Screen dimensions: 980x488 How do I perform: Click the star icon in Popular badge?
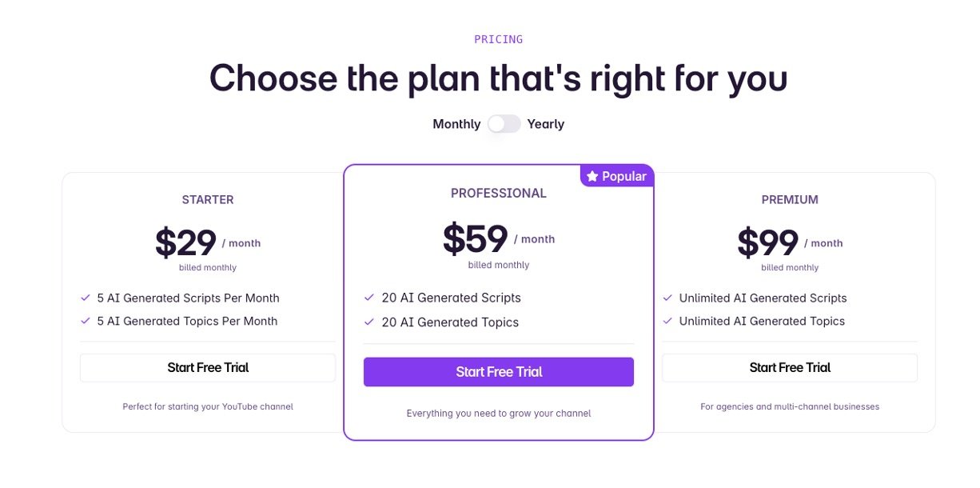[x=592, y=176]
